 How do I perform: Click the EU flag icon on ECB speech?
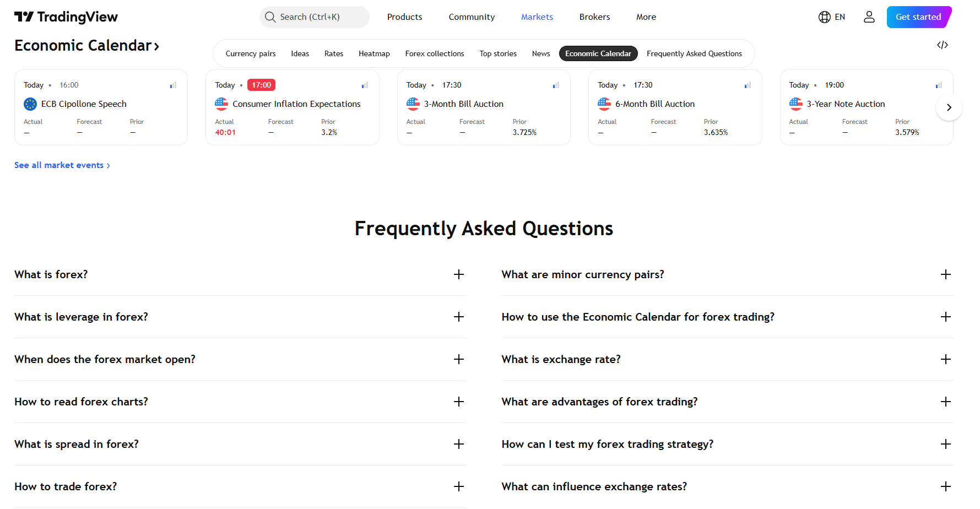(30, 104)
